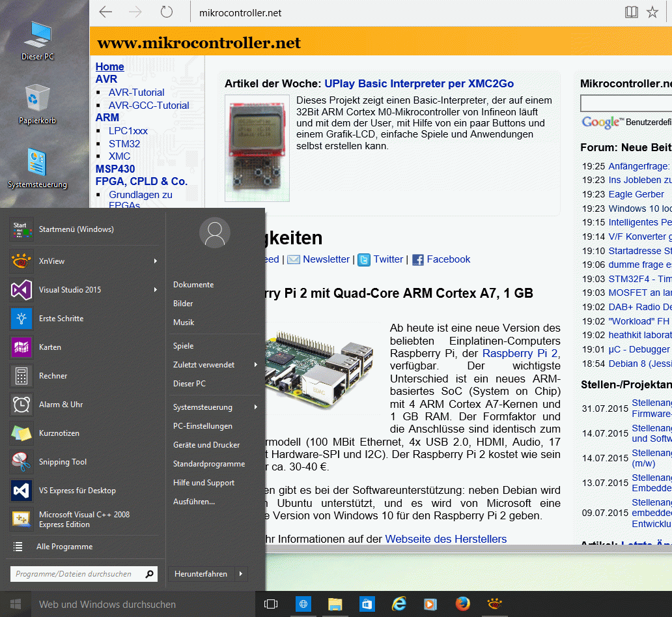Launch Internet Explorer from taskbar
The width and height of the screenshot is (672, 617).
[399, 604]
